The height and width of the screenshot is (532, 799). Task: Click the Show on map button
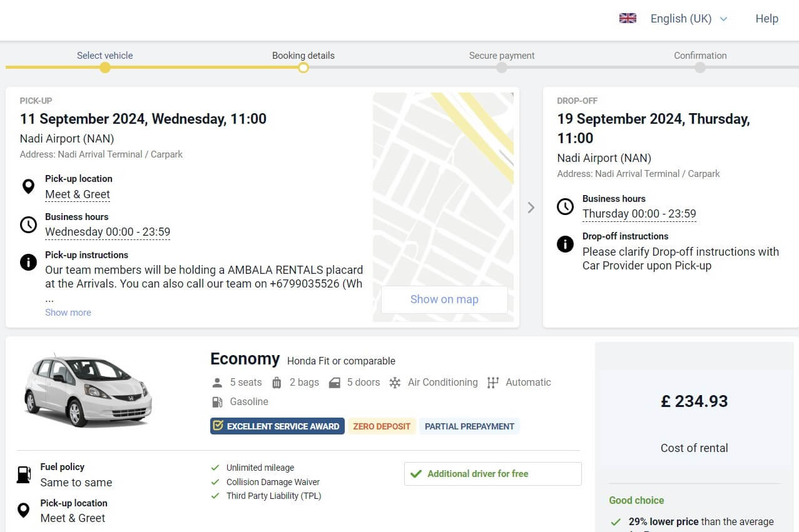444,299
